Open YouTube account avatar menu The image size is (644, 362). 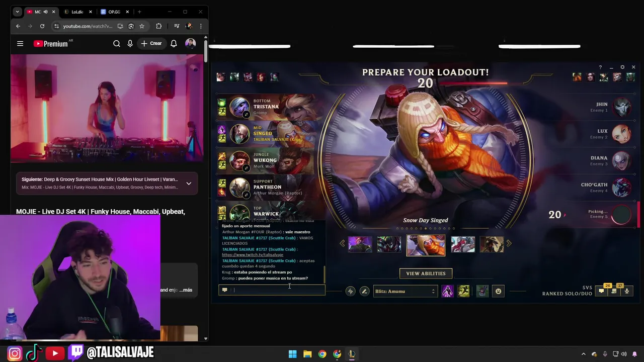[x=190, y=44]
